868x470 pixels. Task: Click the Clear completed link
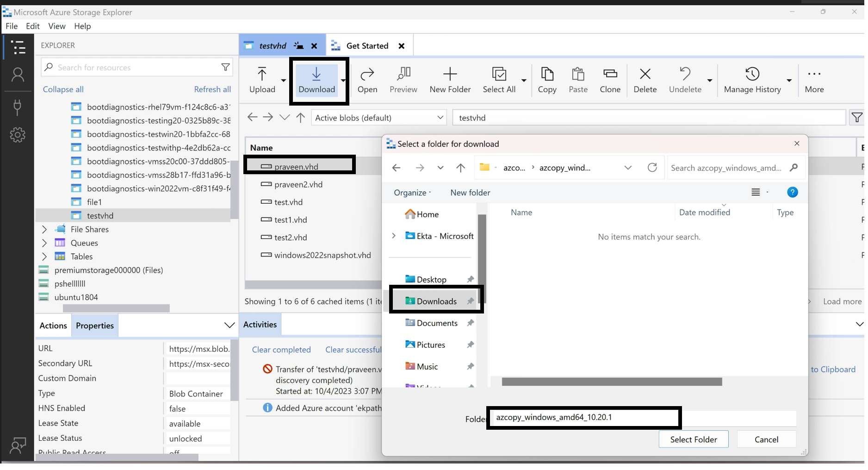(281, 350)
